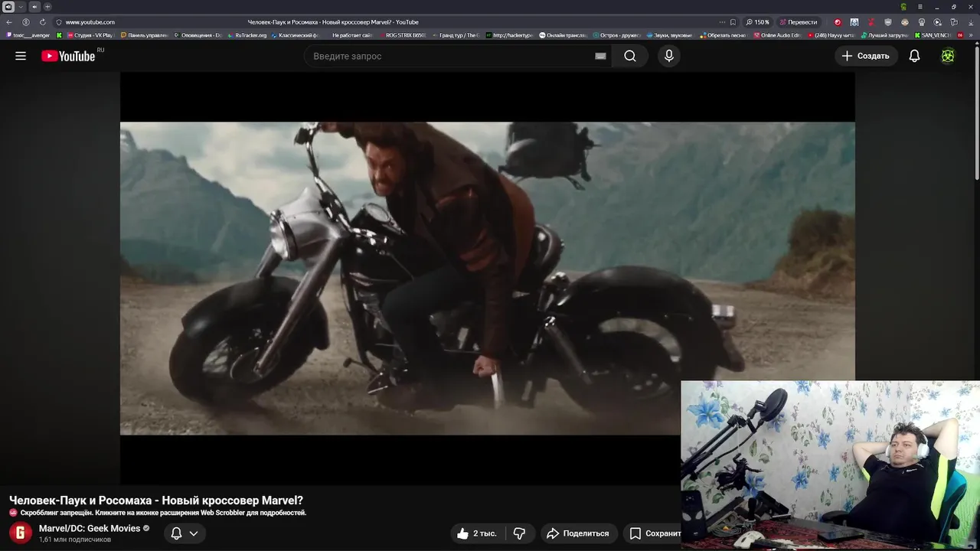
Task: Open the account avatar menu
Action: coord(948,56)
